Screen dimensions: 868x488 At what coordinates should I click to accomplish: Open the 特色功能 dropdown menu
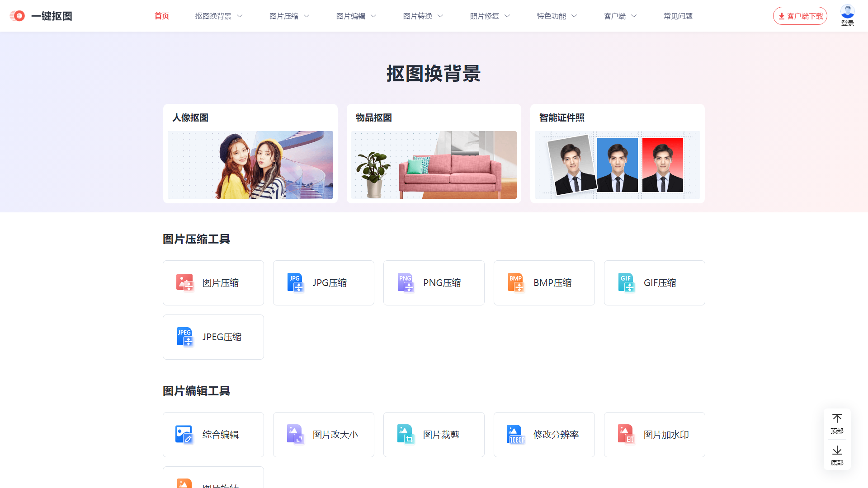(557, 16)
